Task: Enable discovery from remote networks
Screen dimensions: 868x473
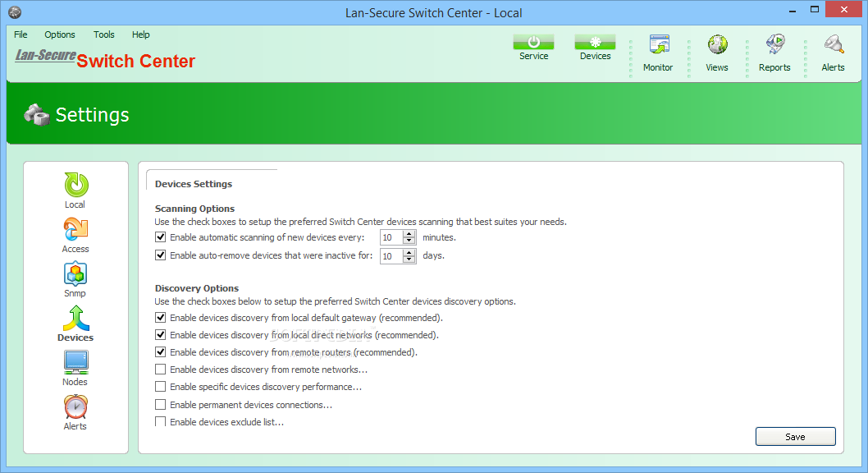Action: coord(161,370)
